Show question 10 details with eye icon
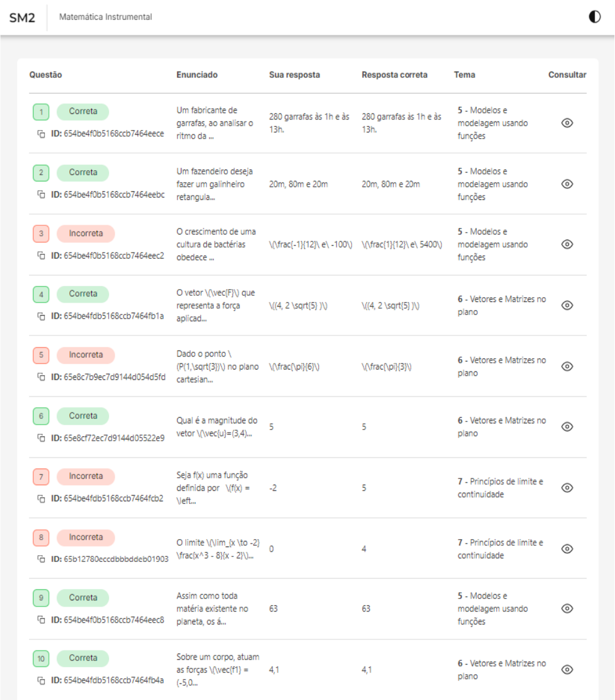 (x=567, y=670)
